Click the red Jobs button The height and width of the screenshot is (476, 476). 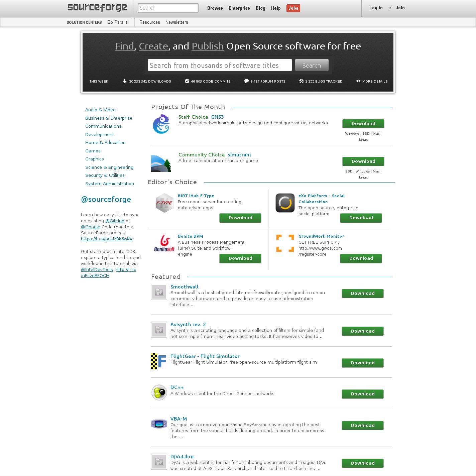(x=293, y=8)
